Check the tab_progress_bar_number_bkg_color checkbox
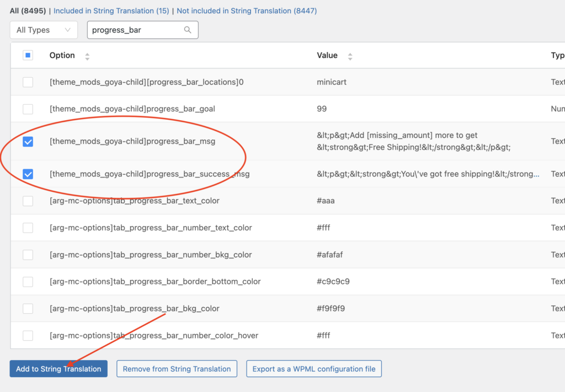The image size is (565, 392). tap(28, 255)
